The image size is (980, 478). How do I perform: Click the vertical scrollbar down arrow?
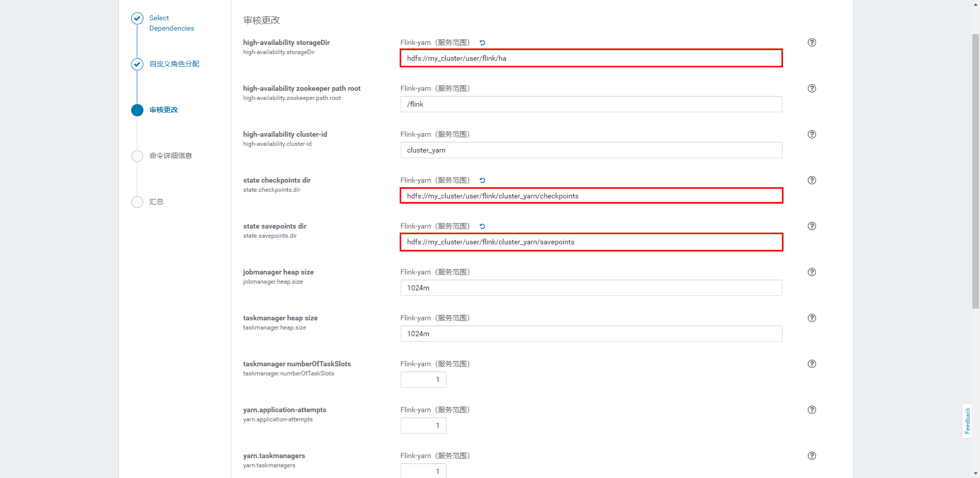975,473
